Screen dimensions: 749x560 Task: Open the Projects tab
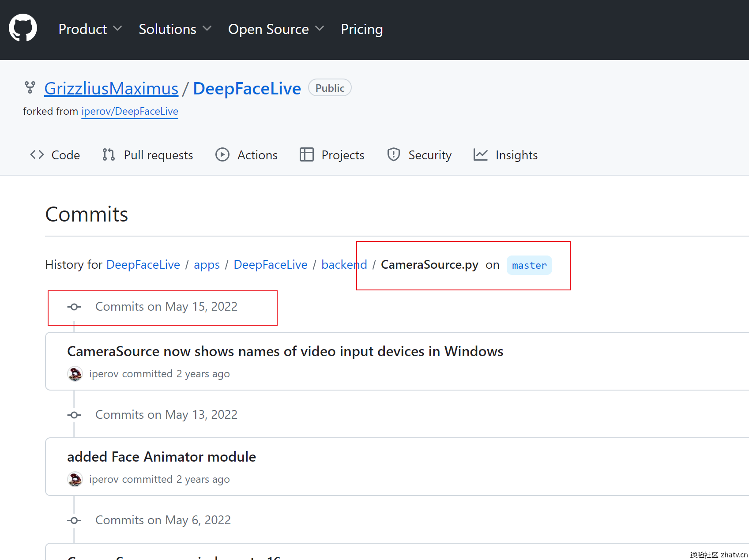click(343, 155)
